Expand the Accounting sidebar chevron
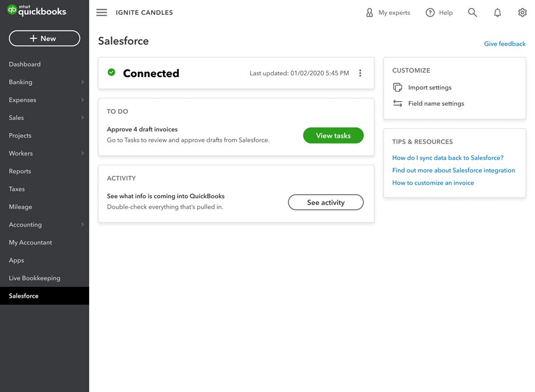This screenshot has width=535, height=392. (x=82, y=225)
